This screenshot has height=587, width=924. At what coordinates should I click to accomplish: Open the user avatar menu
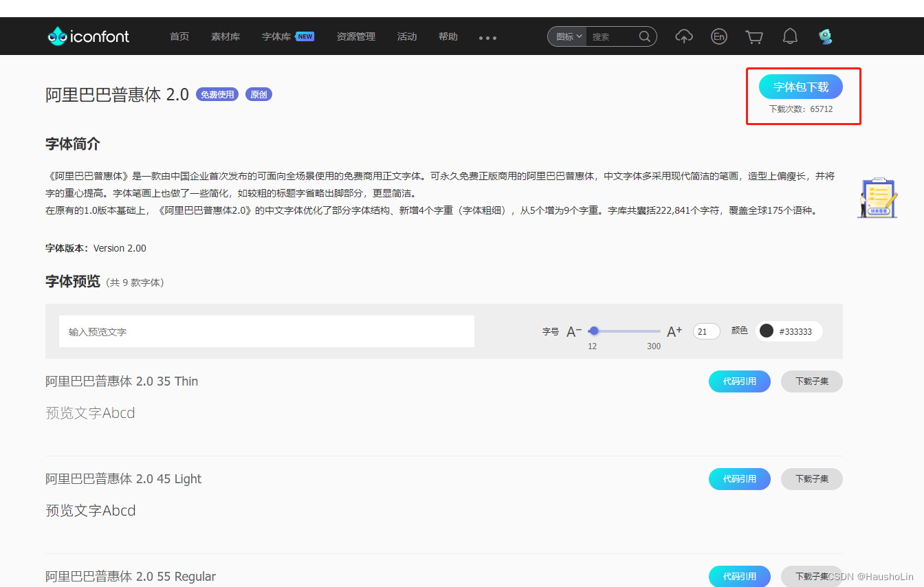826,36
